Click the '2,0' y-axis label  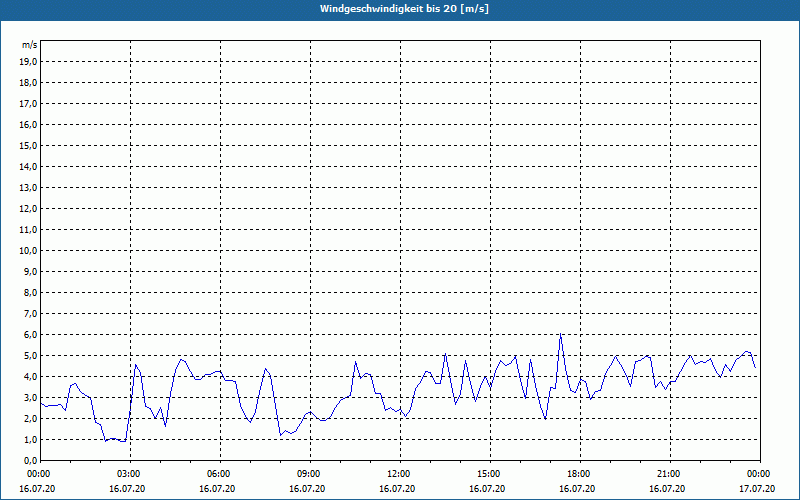[31, 418]
